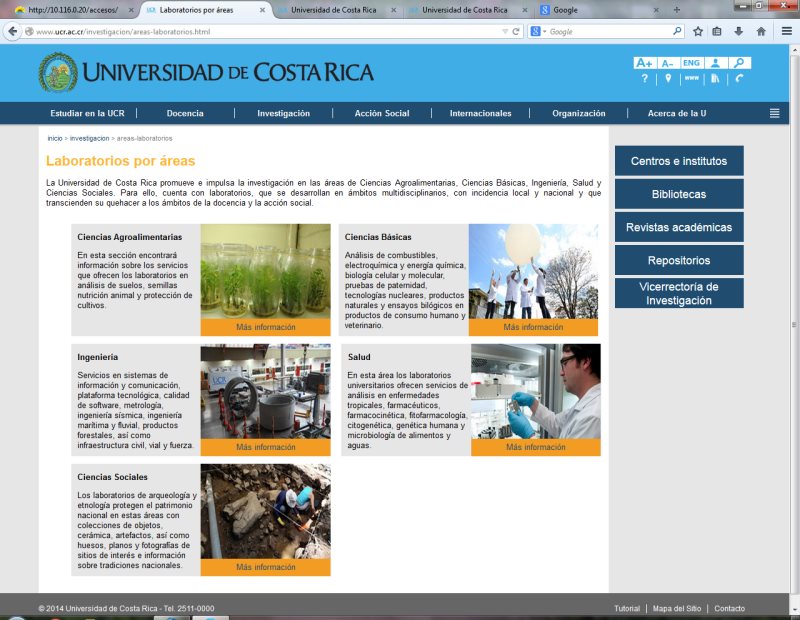
Task: Follow the investigacion breadcrumb link
Action: pos(89,138)
